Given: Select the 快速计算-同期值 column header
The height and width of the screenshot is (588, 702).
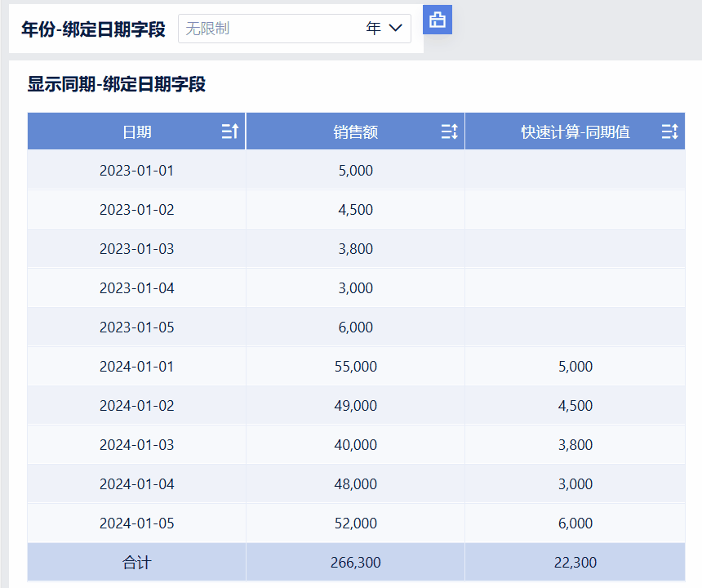Looking at the screenshot, I should click(x=575, y=131).
